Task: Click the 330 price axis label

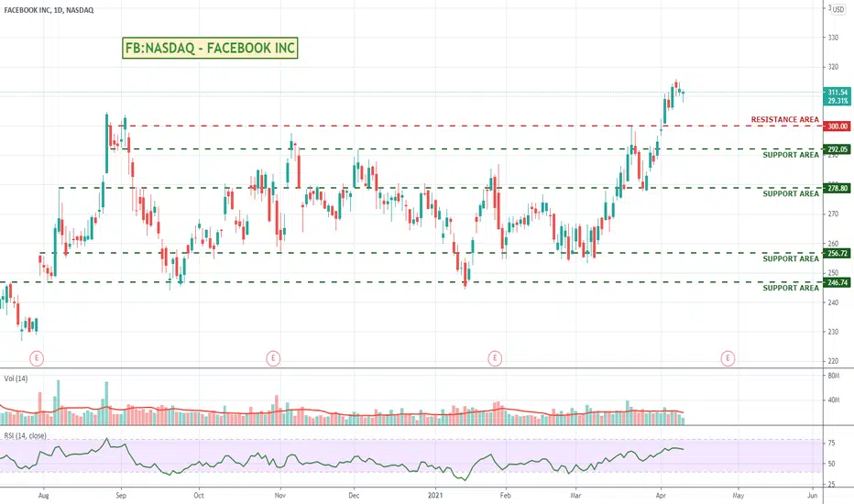Action: (833, 38)
